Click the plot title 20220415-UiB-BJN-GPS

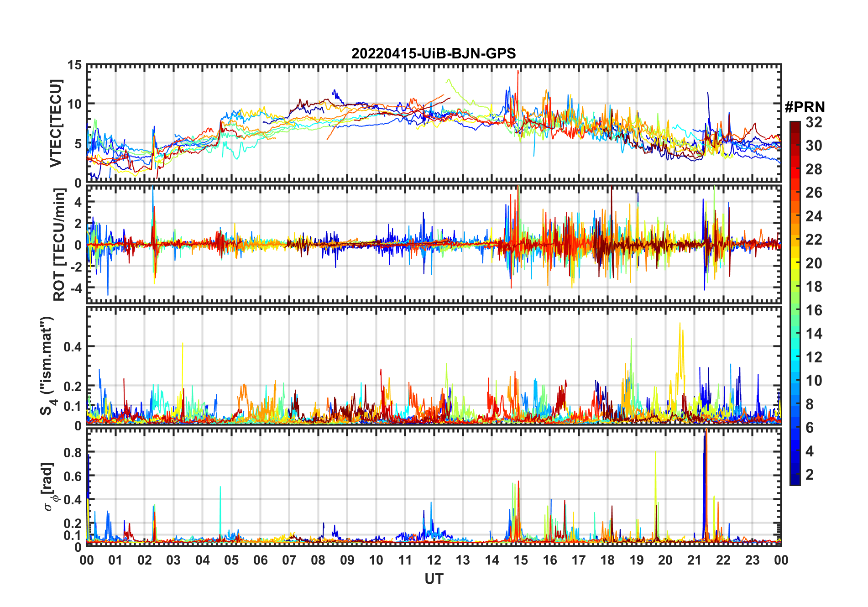click(434, 54)
